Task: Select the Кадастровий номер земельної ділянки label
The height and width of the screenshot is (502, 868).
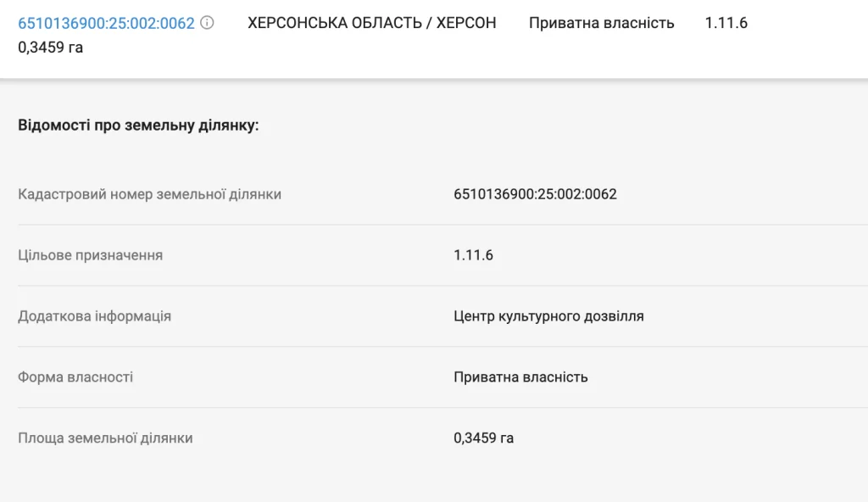Action: point(149,194)
